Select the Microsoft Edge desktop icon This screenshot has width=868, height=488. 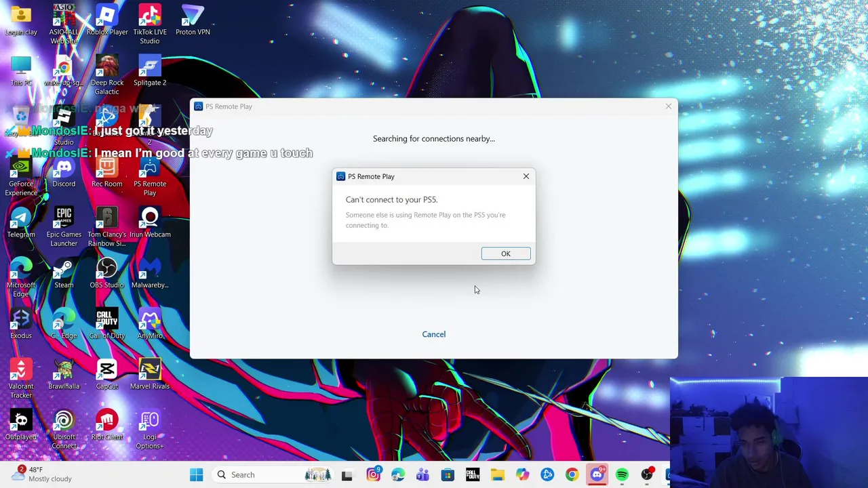pyautogui.click(x=21, y=278)
